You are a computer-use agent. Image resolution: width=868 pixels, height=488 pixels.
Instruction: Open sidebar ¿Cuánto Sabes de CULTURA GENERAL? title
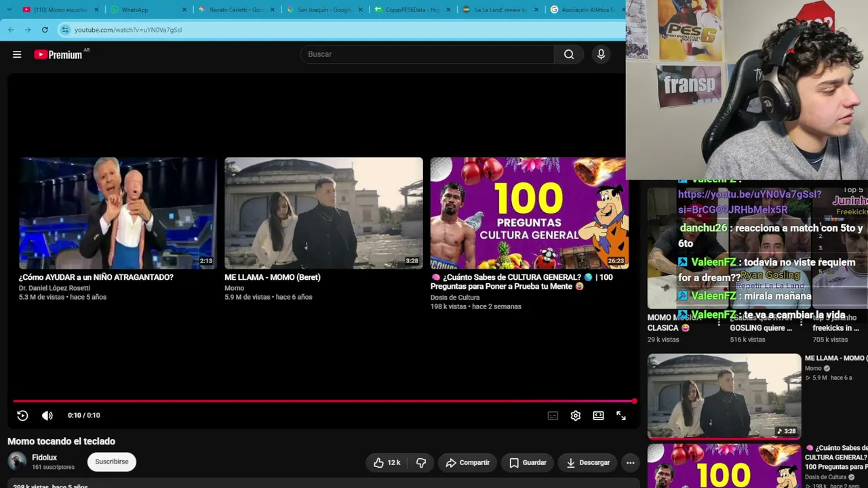coord(836,457)
